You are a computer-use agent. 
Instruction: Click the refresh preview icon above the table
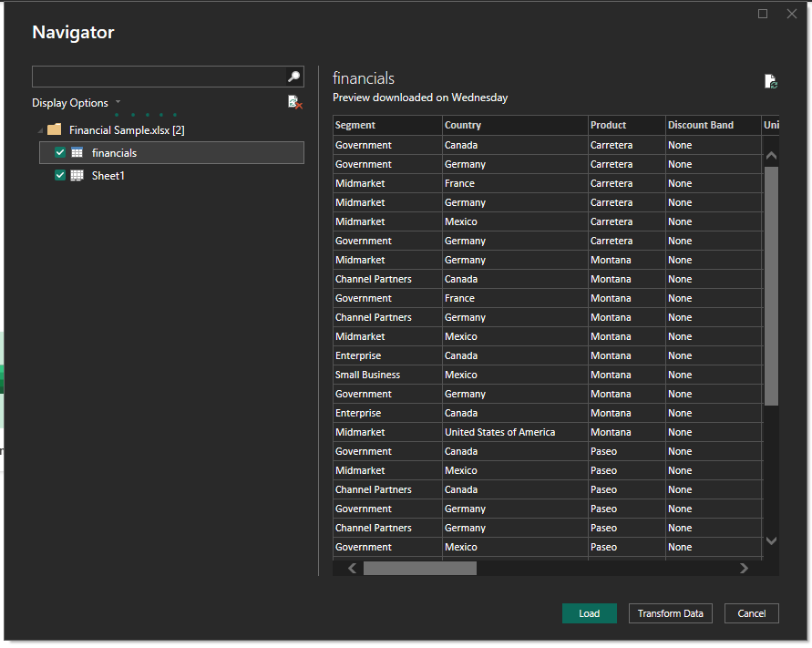pyautogui.click(x=770, y=80)
